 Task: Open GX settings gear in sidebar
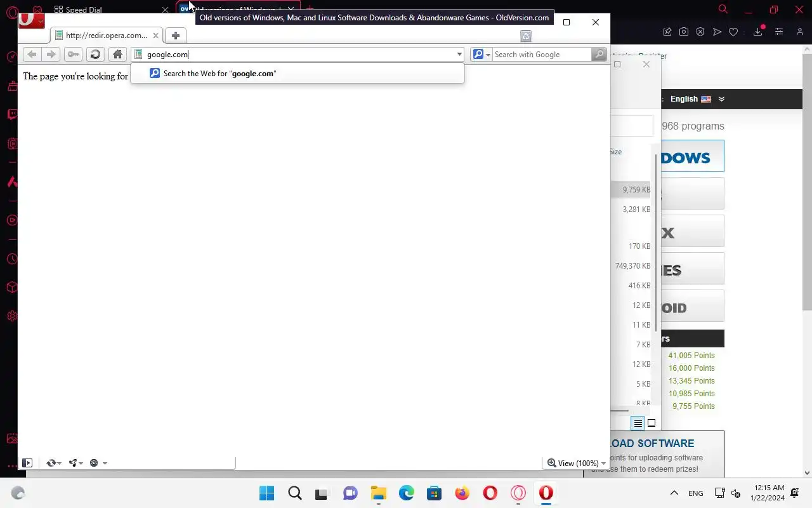[12, 316]
